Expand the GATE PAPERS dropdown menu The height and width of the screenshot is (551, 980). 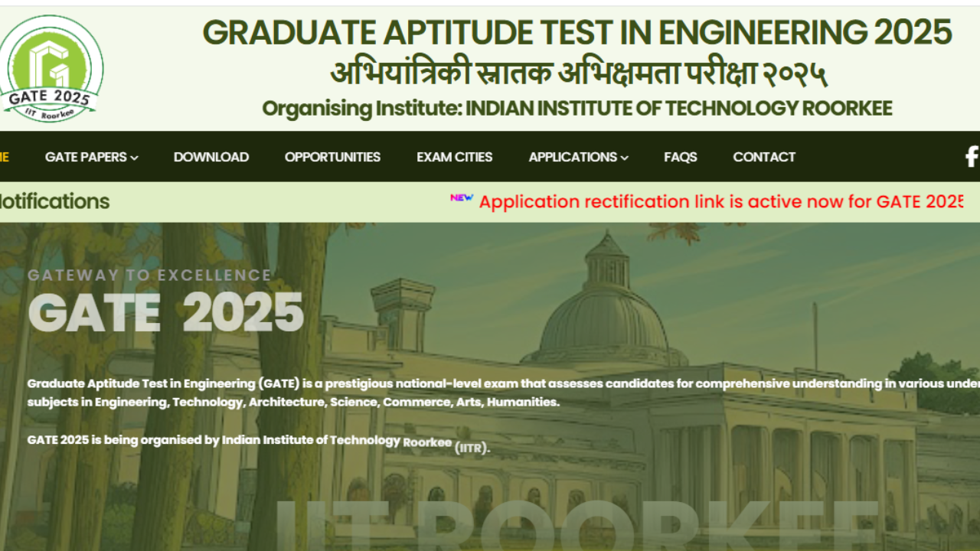click(x=87, y=157)
